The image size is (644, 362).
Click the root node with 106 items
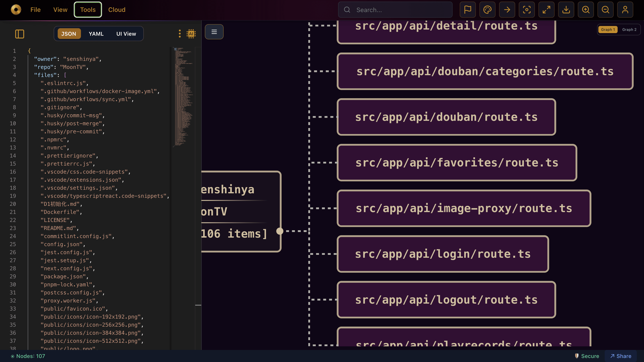coord(241,212)
